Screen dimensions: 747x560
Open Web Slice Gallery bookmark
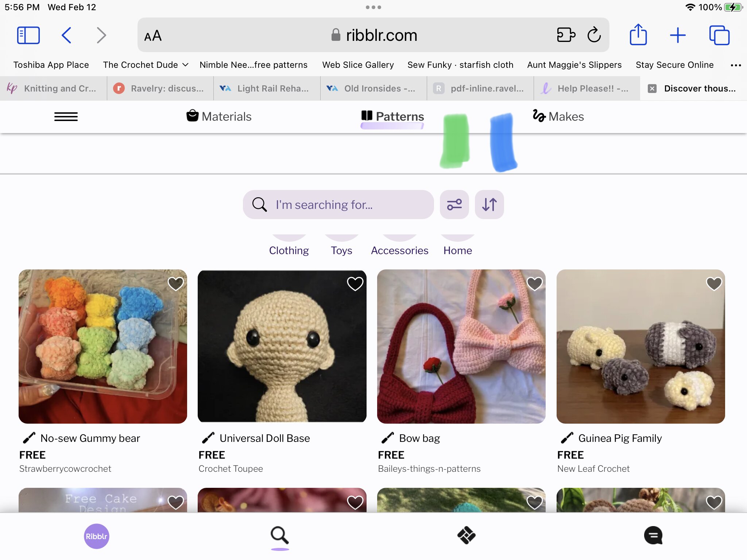pos(358,65)
